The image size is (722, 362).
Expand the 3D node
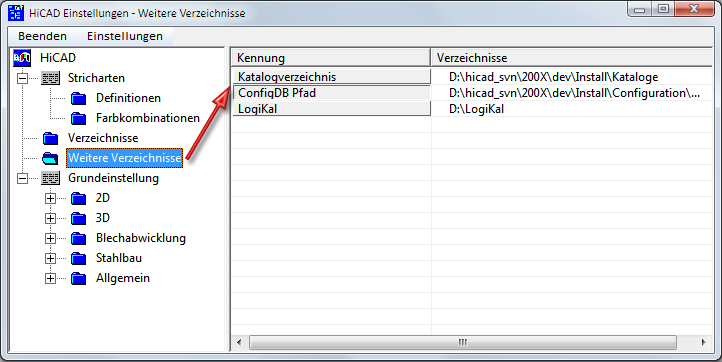pyautogui.click(x=50, y=218)
